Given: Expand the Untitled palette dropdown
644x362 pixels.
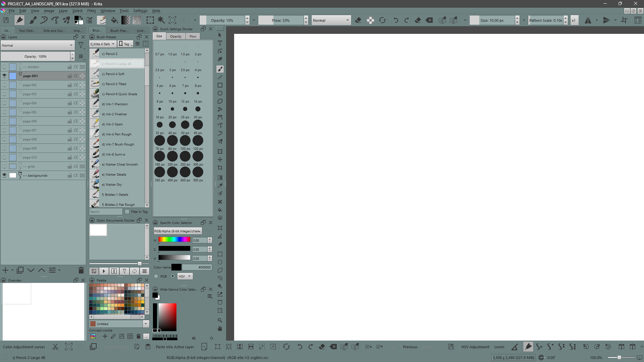Looking at the screenshot, I should tap(146, 324).
